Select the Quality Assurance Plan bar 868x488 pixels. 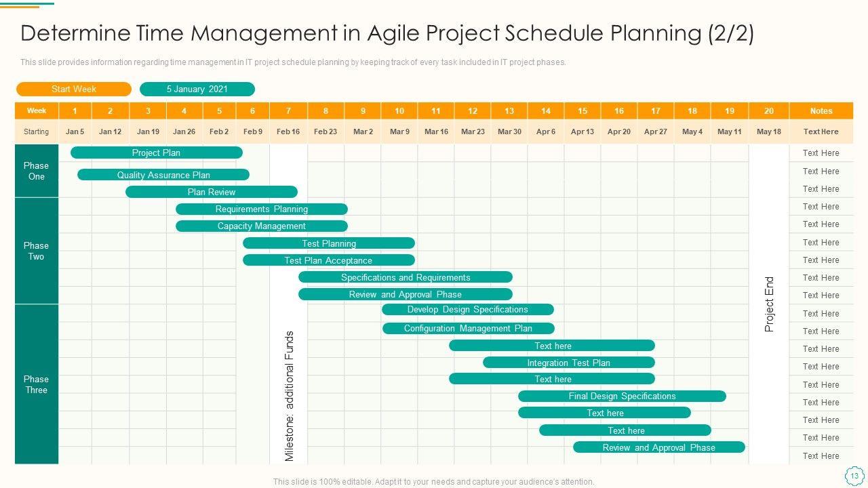point(163,175)
